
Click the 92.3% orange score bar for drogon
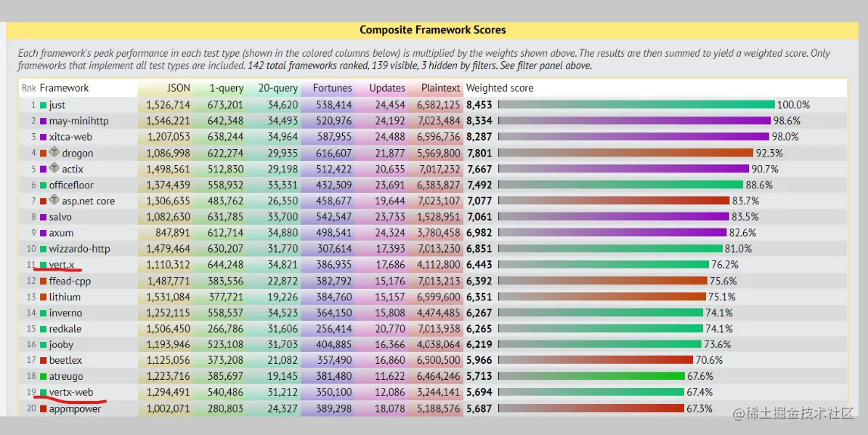click(x=626, y=153)
